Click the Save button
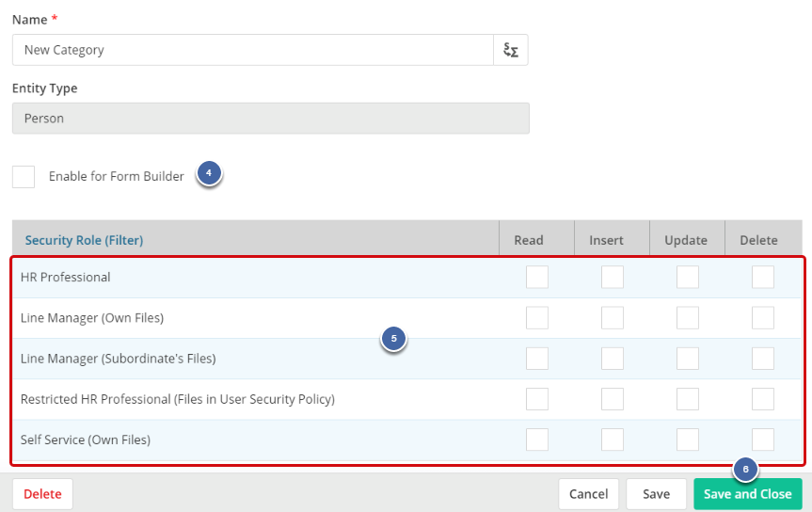The width and height of the screenshot is (812, 512). click(x=656, y=494)
